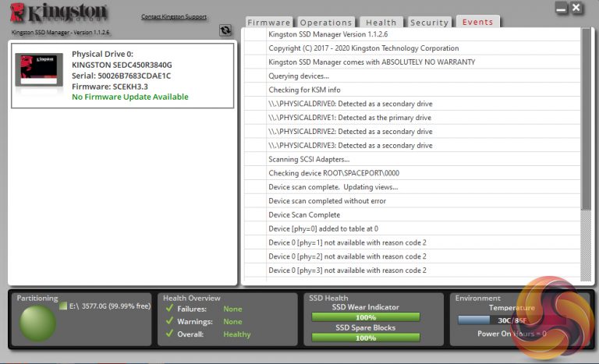Click the 'E:\ 3577.0G (99.99% free)' partition label
Screen dimensions: 599x364
(110, 306)
